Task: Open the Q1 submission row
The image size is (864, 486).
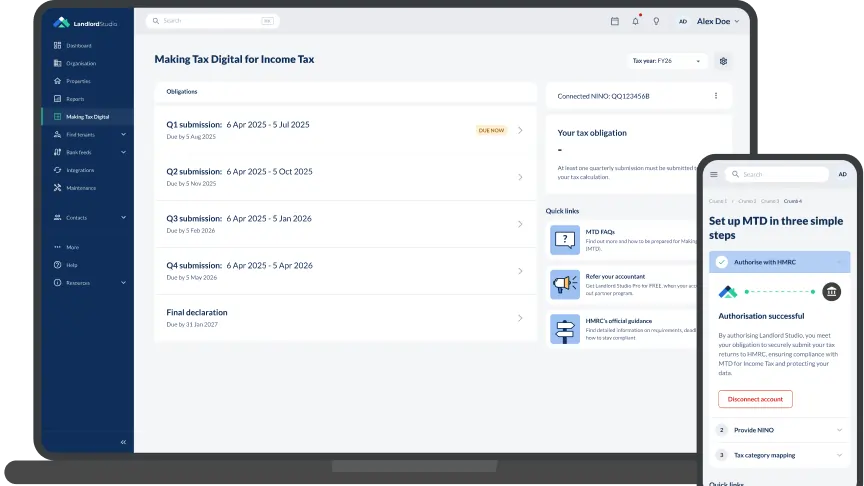Action: [x=345, y=130]
